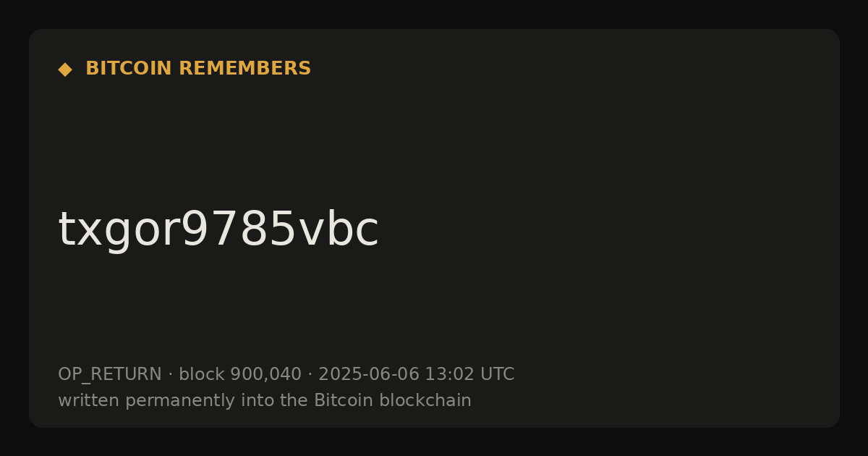Image resolution: width=868 pixels, height=456 pixels.
Task: Click the digits 9785 in the message
Action: tap(238, 230)
